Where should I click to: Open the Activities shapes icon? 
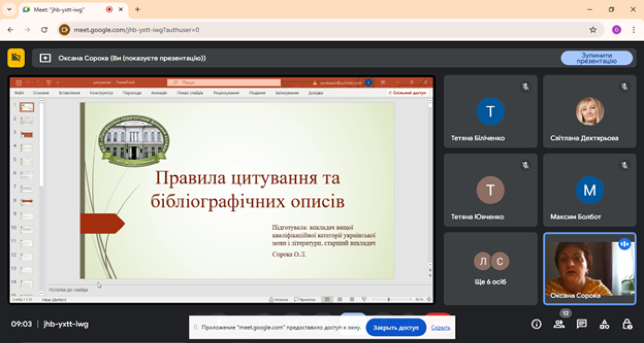tap(604, 324)
